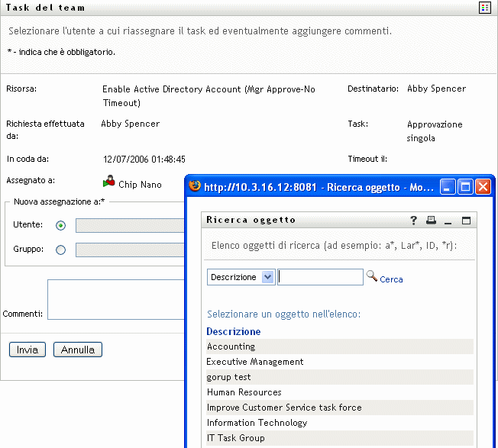Select Information Technology from the list
This screenshot has width=498, height=448.
click(340, 423)
